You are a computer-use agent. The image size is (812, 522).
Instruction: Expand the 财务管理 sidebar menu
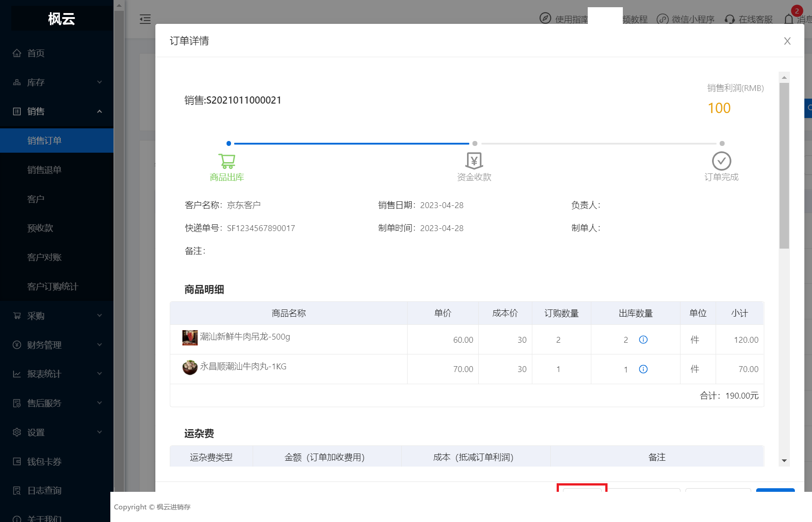point(57,345)
